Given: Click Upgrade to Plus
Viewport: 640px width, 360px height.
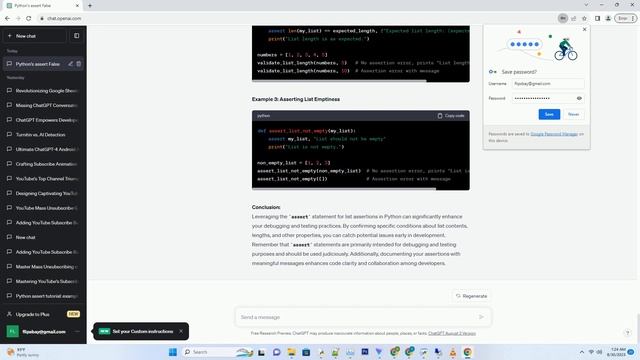Looking at the screenshot, I should point(43,314).
